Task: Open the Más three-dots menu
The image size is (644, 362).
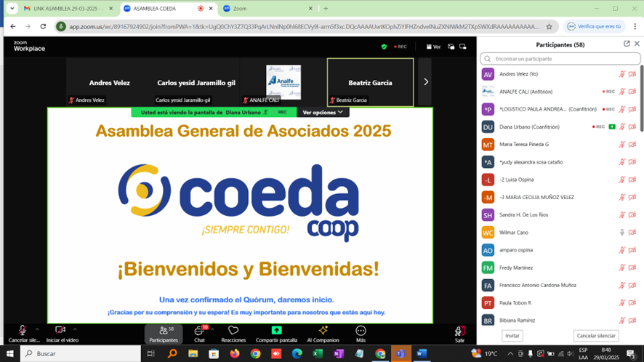Action: pyautogui.click(x=361, y=331)
